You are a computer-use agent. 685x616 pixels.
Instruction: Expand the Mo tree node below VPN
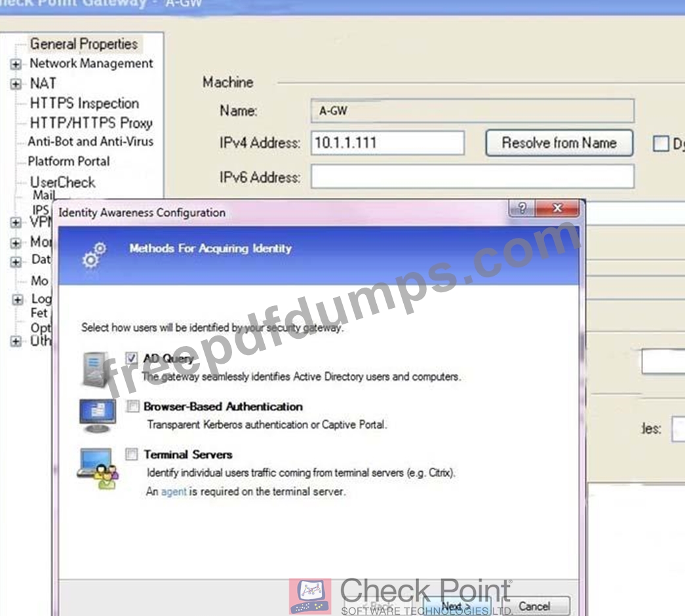[x=16, y=243]
